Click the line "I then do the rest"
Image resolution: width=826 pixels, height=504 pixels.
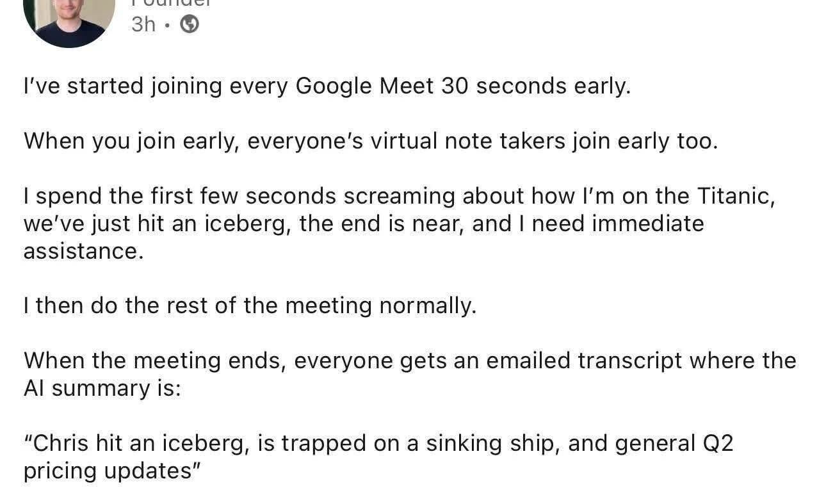coord(250,305)
